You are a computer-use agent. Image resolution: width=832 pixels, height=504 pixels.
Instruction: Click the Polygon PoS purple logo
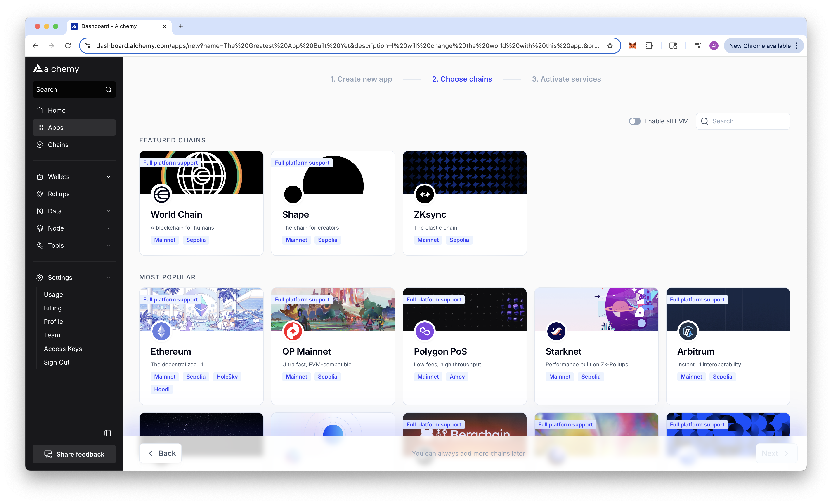tap(425, 331)
